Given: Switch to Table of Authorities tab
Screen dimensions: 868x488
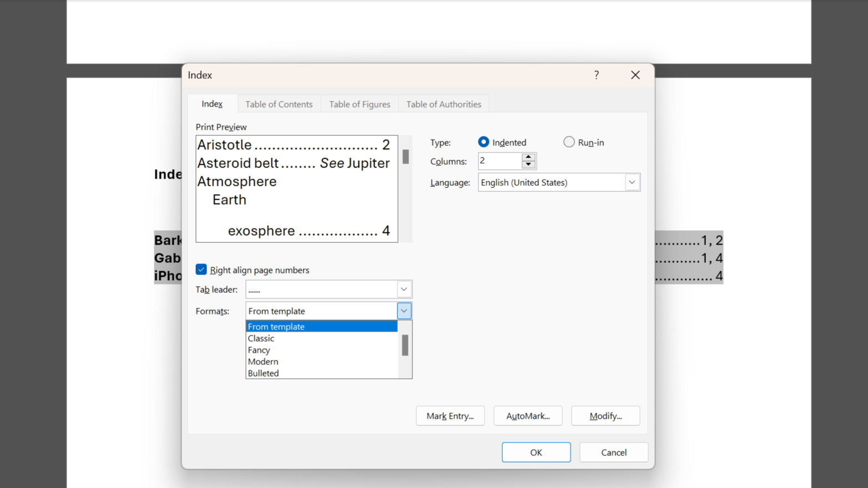Looking at the screenshot, I should coord(444,104).
